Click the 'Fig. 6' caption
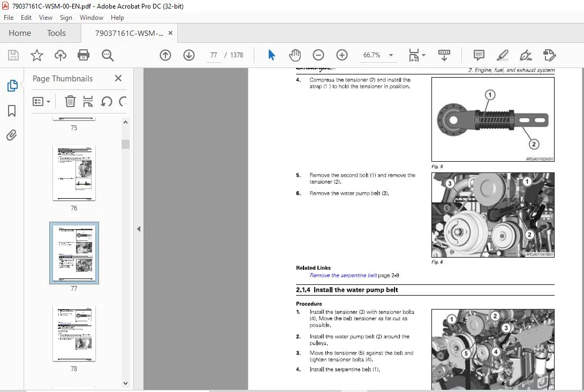The image size is (584, 392). coord(437,262)
